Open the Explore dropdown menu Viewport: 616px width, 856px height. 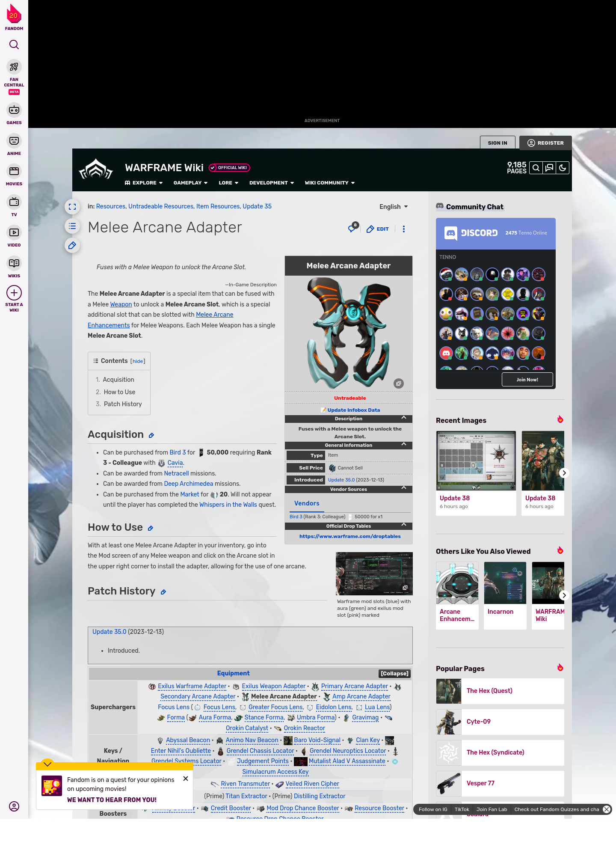[x=144, y=183]
